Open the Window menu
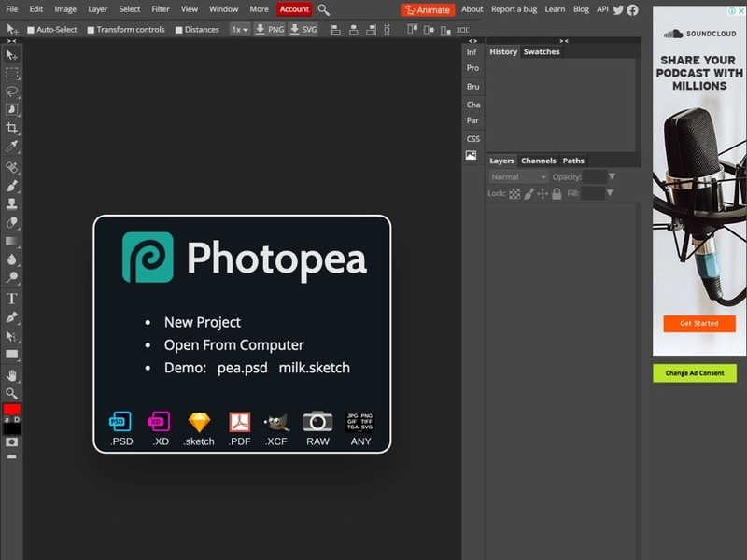This screenshot has width=747, height=560. pos(223,9)
